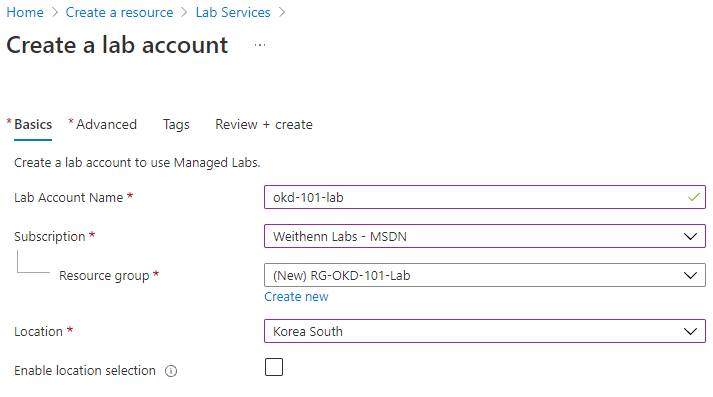Click the Weithenn Labs - MSDN subscription box
The height and width of the screenshot is (397, 713).
[x=485, y=236]
